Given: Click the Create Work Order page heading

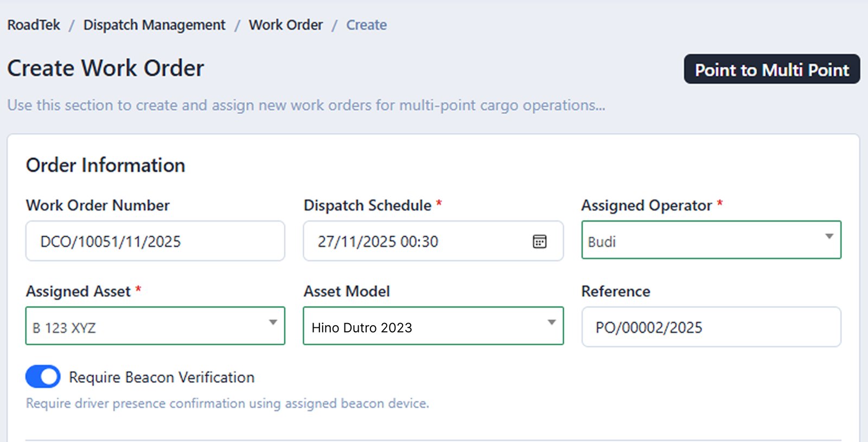Looking at the screenshot, I should (106, 68).
